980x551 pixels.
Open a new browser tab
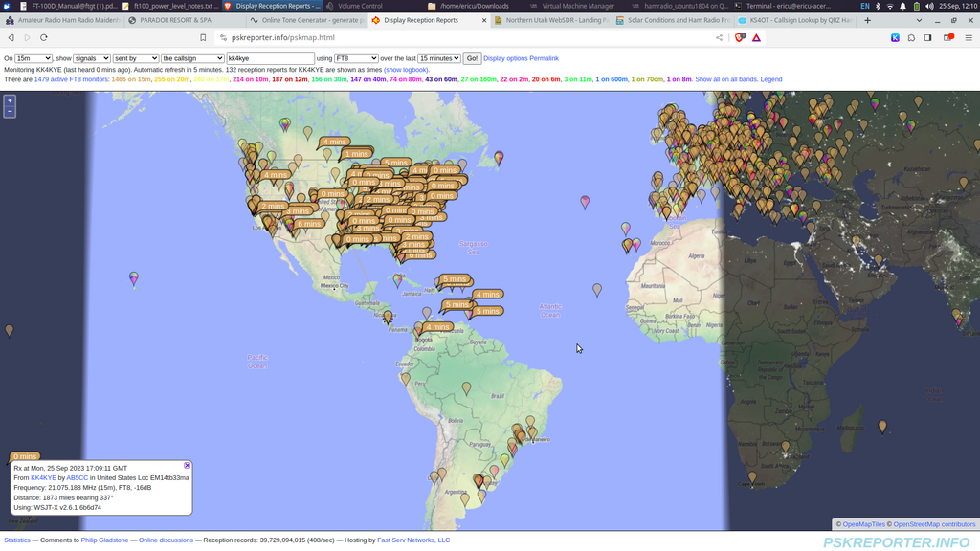click(x=867, y=20)
